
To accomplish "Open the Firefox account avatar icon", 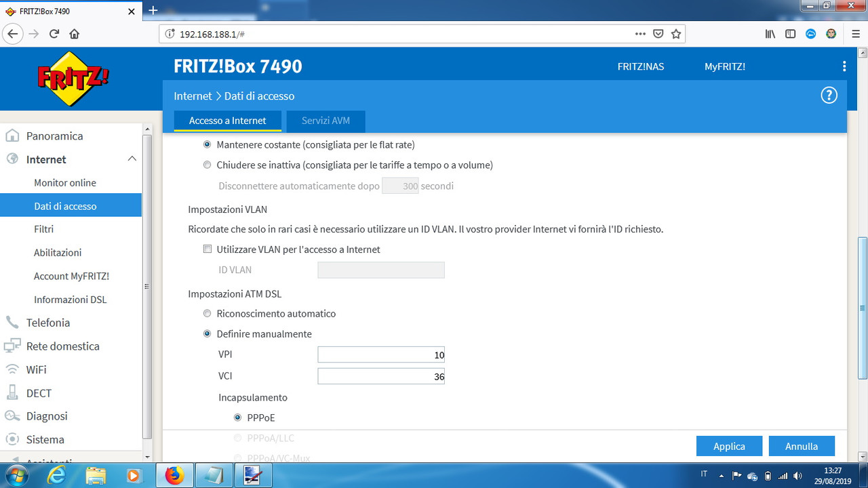I will (x=831, y=34).
